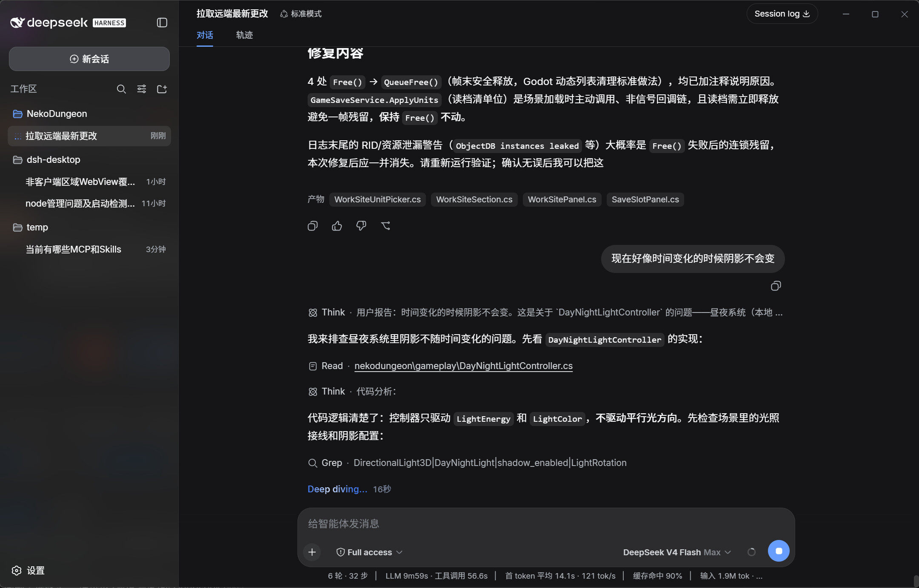Click the loading spinner icon beside the model dropdown

tap(751, 552)
